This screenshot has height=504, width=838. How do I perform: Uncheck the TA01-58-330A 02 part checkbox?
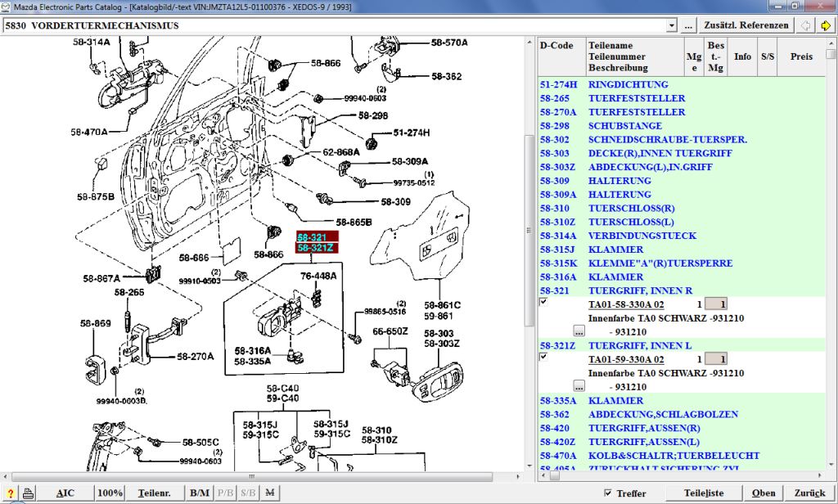[x=544, y=302]
